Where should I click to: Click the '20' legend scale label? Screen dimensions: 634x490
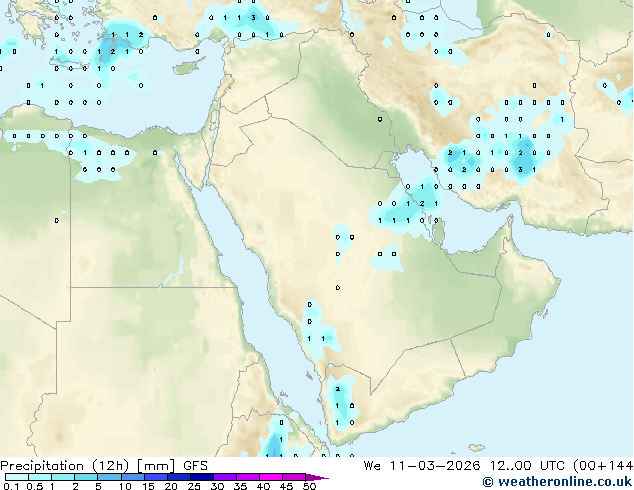(x=171, y=486)
